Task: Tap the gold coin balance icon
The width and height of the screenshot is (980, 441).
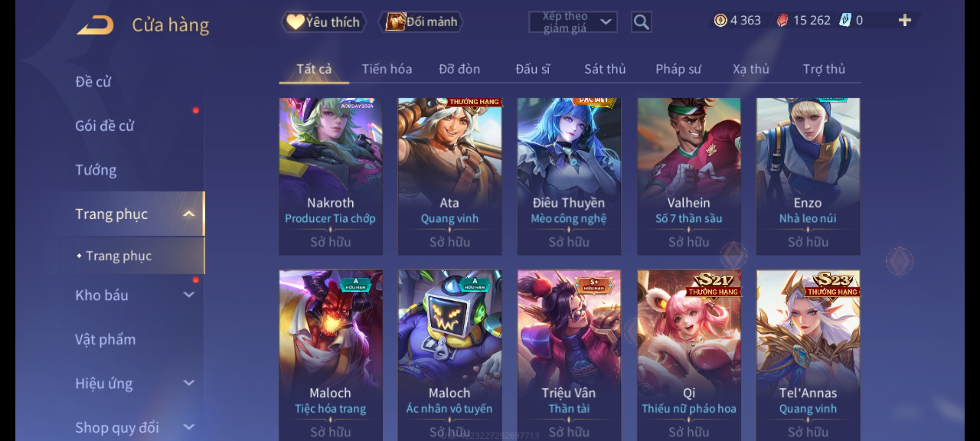Action: click(x=720, y=20)
